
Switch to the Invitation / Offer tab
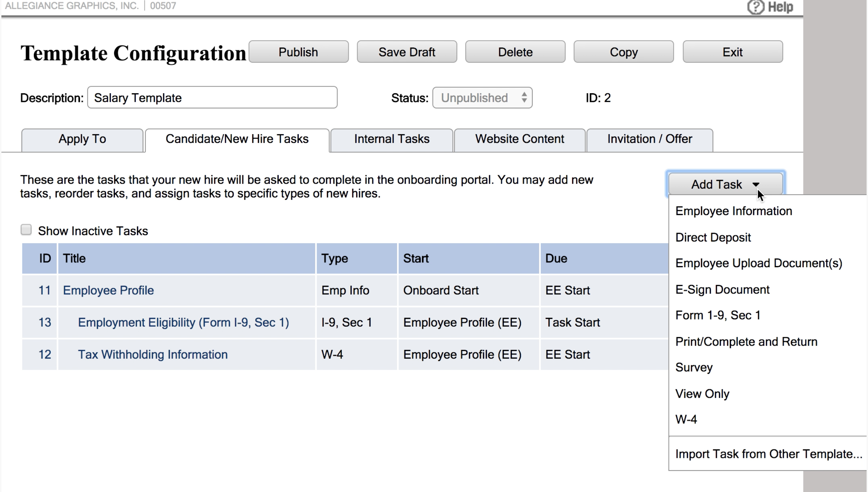[649, 139]
